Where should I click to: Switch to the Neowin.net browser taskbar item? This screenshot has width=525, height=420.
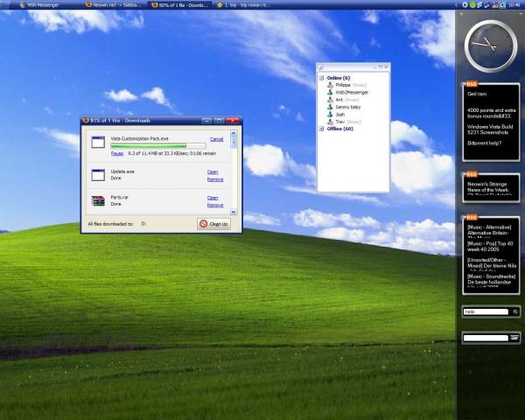pos(114,4)
